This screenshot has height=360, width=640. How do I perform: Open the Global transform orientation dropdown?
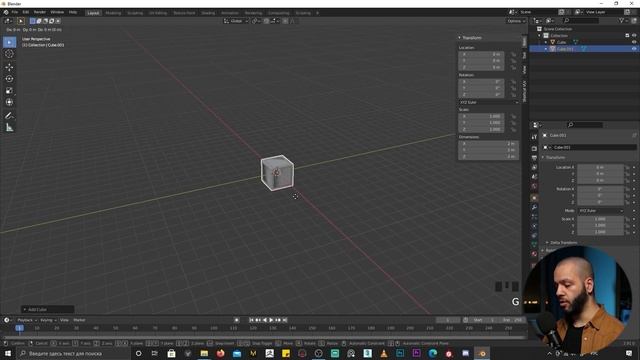click(x=236, y=21)
